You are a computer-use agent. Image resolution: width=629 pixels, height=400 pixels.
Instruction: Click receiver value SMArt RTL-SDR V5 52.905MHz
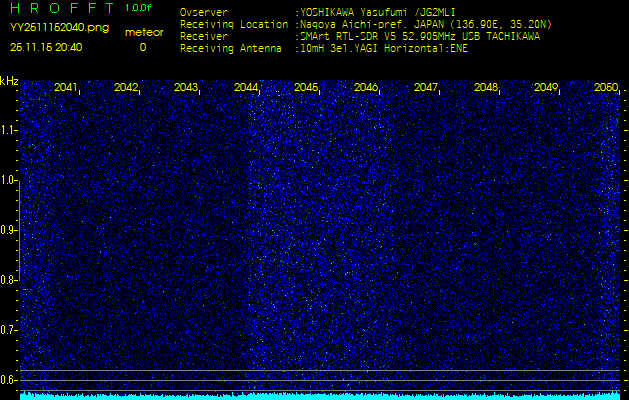pos(377,37)
